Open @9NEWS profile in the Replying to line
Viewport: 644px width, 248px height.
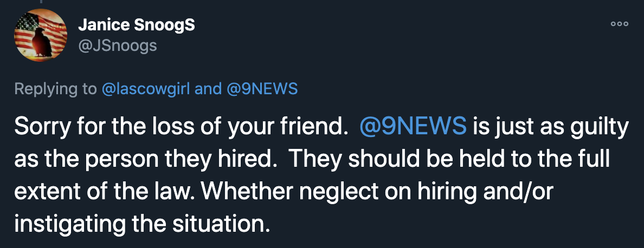point(261,89)
